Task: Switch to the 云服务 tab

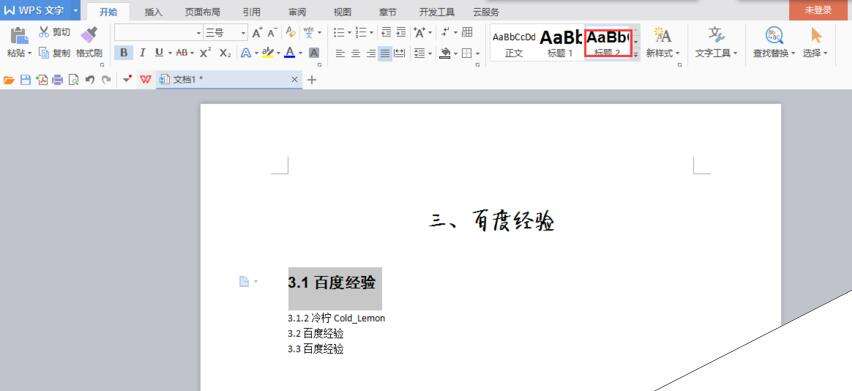Action: (x=486, y=11)
